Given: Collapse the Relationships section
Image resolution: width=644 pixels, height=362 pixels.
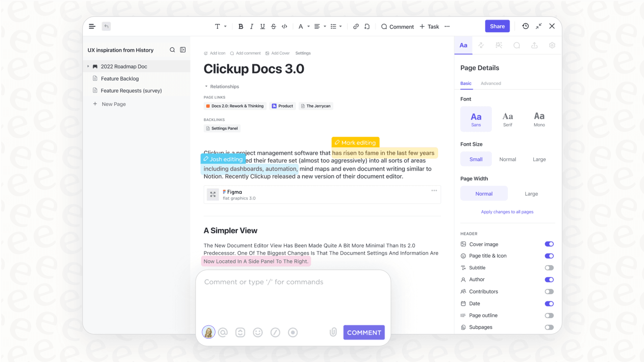Looking at the screenshot, I should [206, 86].
